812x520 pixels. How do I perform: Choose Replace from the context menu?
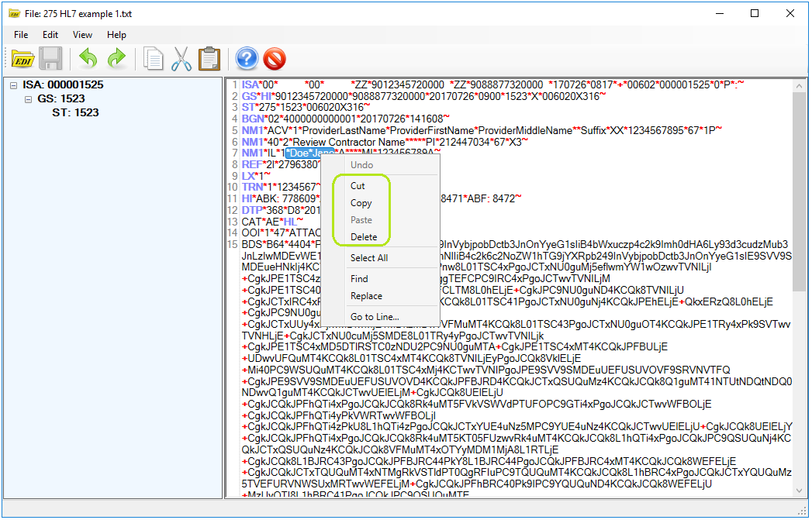pyautogui.click(x=365, y=295)
